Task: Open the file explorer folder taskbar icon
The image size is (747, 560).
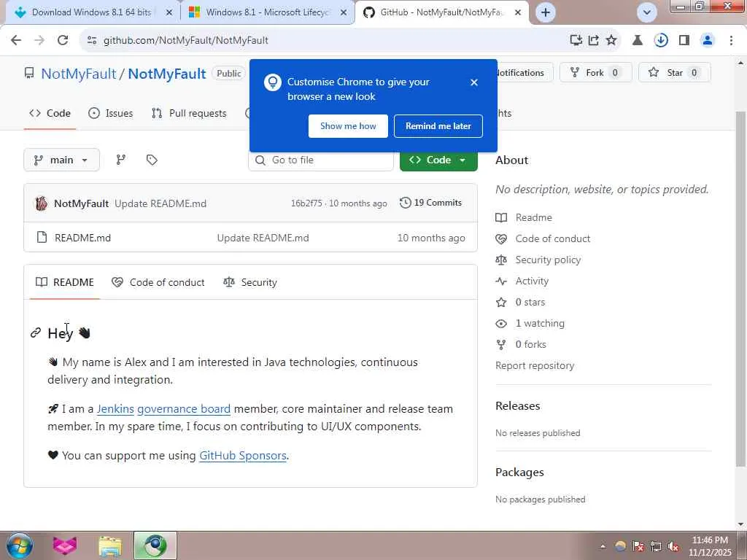Action: coord(111,545)
